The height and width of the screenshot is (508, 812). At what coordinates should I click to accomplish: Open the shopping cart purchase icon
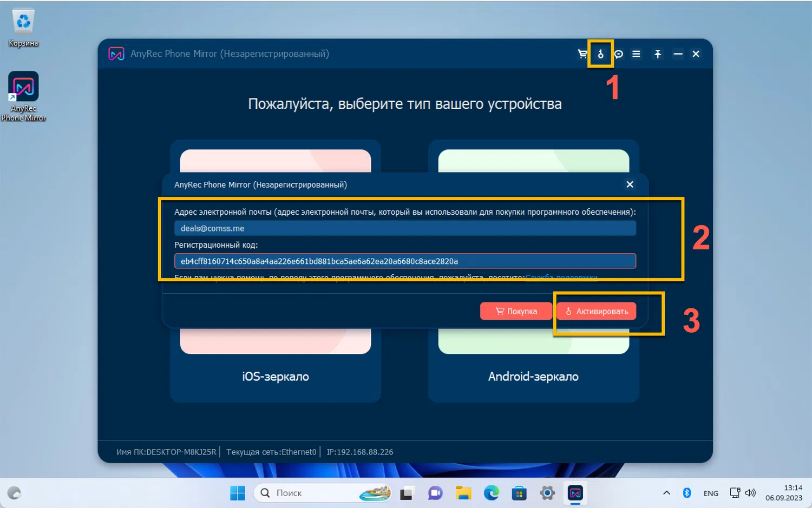tap(582, 54)
